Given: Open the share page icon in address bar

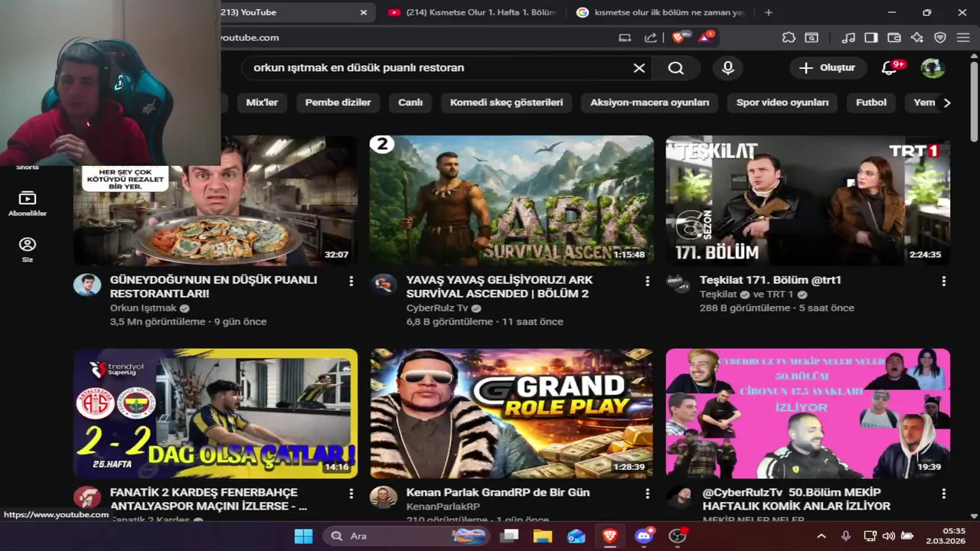Looking at the screenshot, I should [651, 37].
